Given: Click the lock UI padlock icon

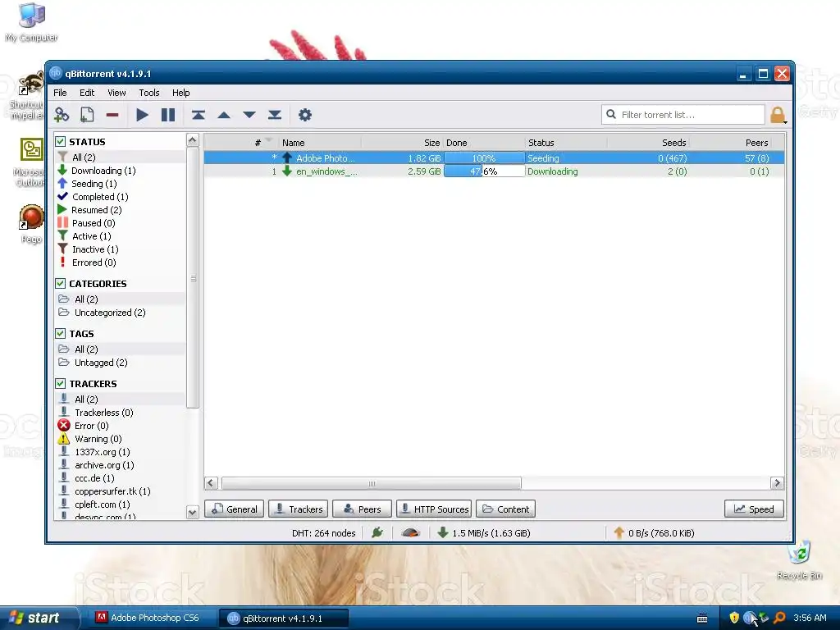Looking at the screenshot, I should (x=778, y=115).
